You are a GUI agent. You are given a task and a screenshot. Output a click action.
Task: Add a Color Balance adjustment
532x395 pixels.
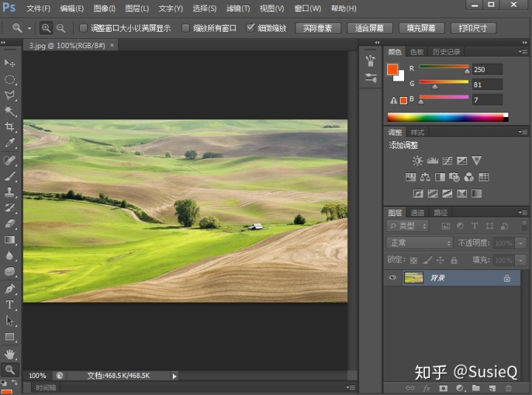[425, 177]
